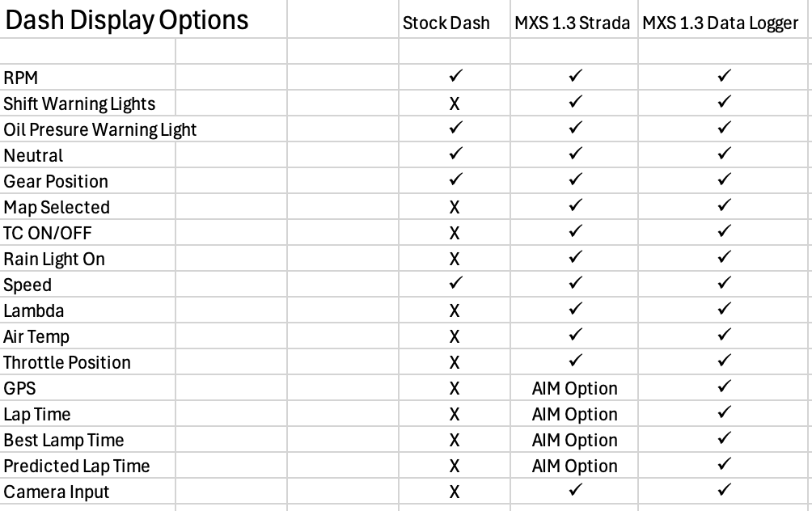812x511 pixels.
Task: Click the Stock Dash checkmark for RPM
Action: [455, 78]
